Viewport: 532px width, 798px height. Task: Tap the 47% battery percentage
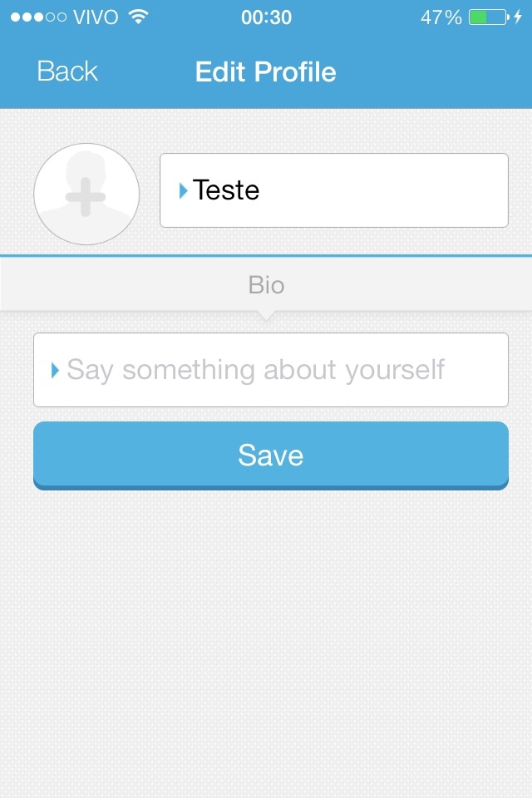[441, 17]
